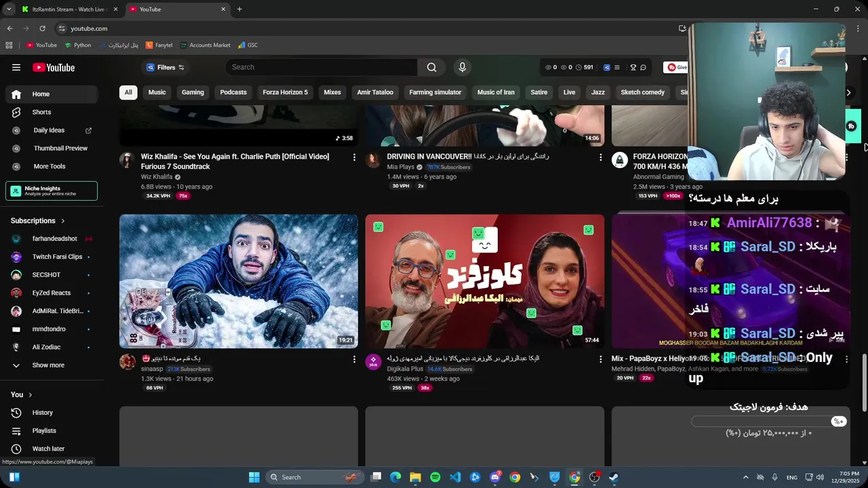Select the Sketch comedy chip
This screenshot has height=488, width=868.
pos(643,92)
